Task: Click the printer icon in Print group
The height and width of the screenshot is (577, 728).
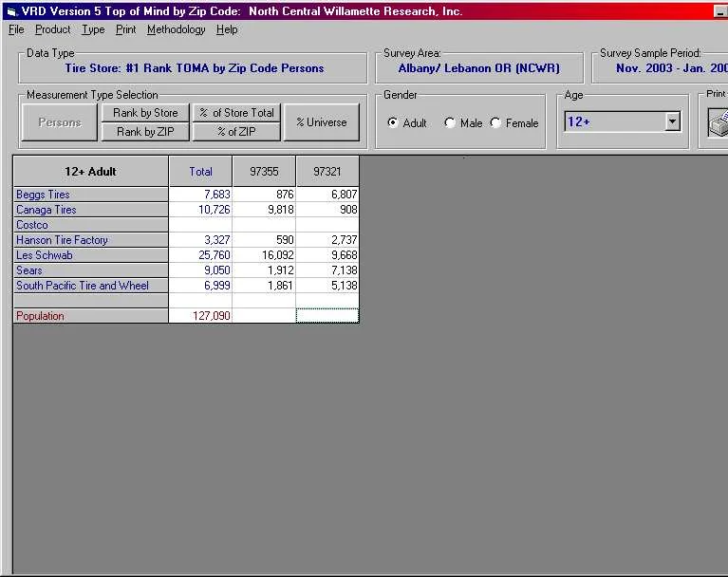Action: coord(719,122)
